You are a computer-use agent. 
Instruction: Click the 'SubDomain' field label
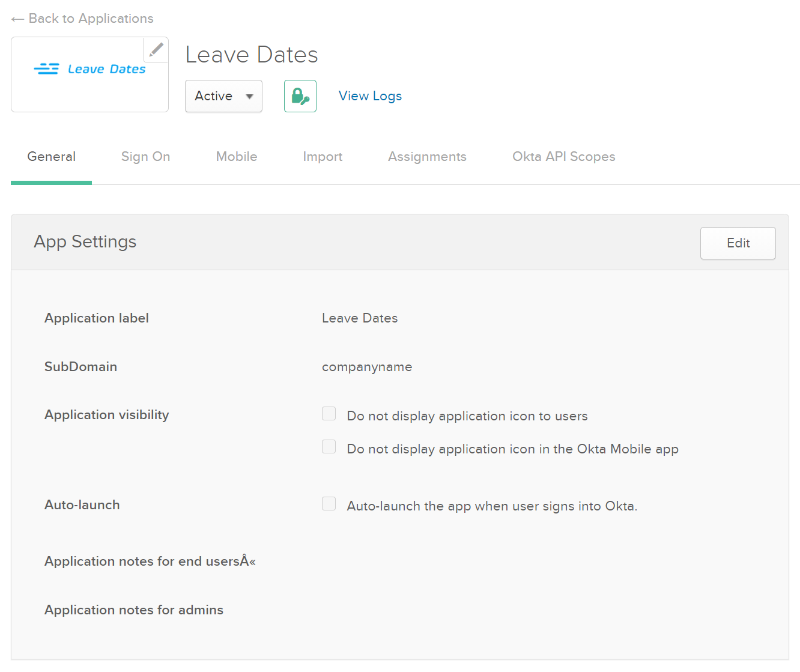(x=81, y=367)
